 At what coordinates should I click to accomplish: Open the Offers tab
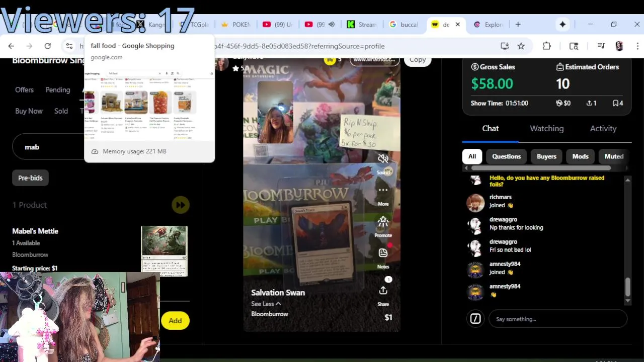24,89
